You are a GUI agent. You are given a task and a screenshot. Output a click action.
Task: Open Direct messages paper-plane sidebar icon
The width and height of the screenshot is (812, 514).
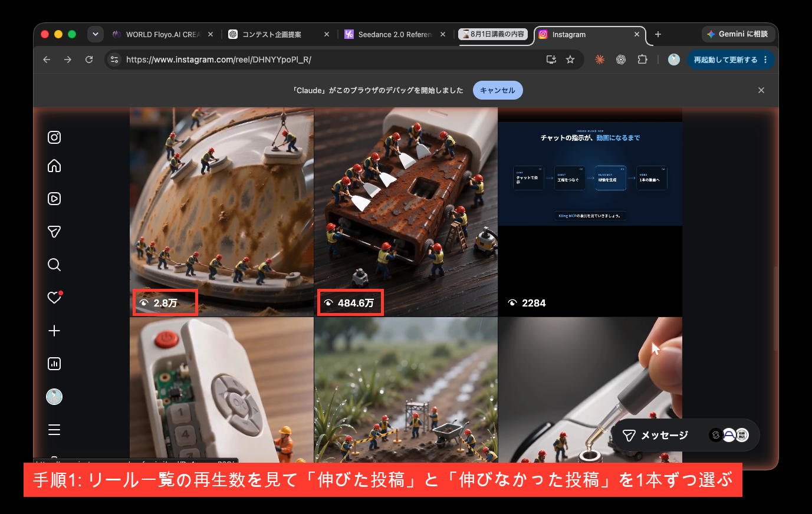(54, 232)
